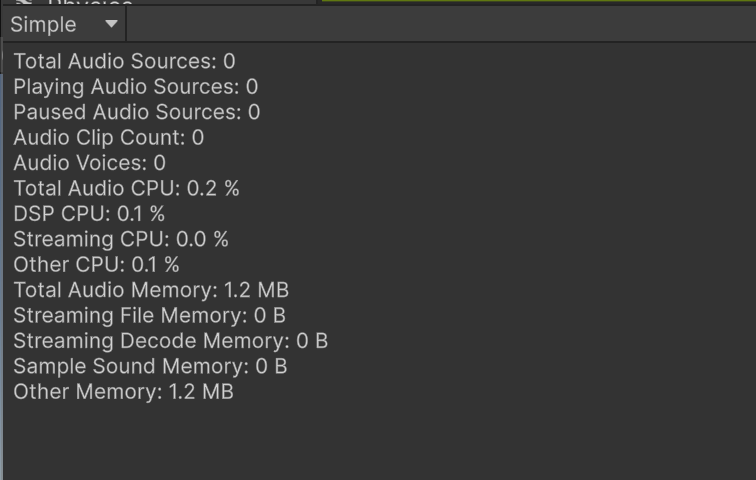Click the empty area below Other Memory
The width and height of the screenshot is (756, 480).
378,440
